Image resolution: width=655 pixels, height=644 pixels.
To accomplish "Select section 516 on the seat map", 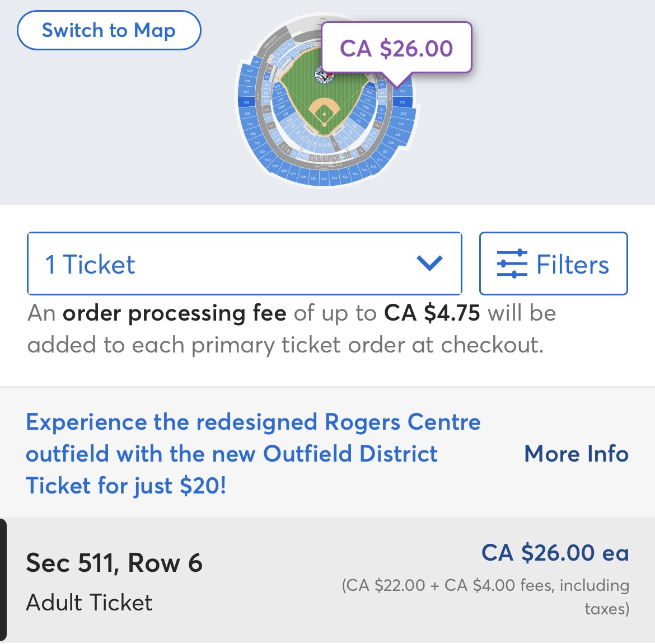I will click(391, 142).
